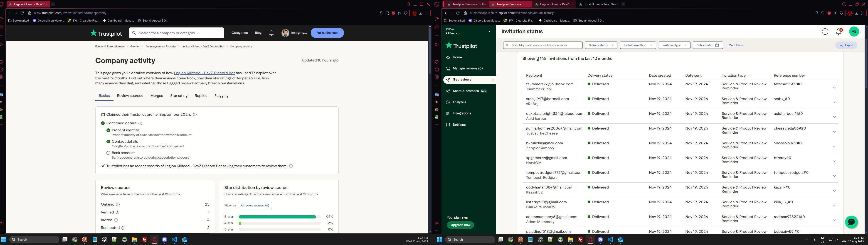This screenshot has height=245, width=868.
Task: Switch to the Replies tab
Action: (201, 96)
